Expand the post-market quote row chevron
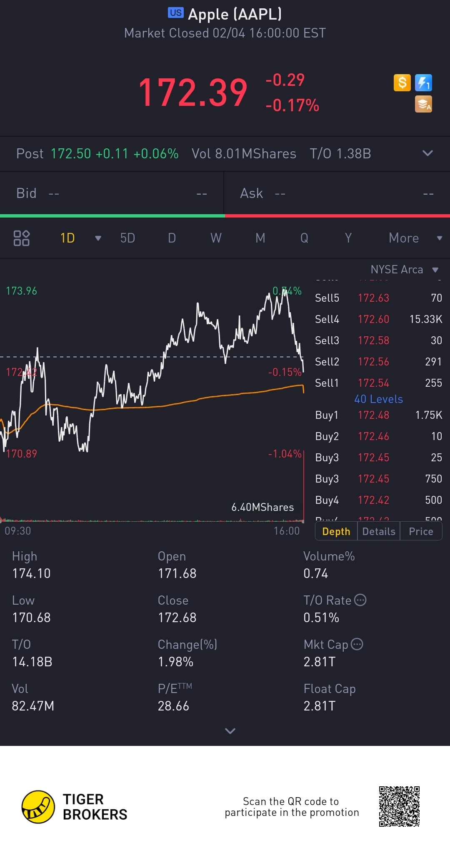Image resolution: width=450 pixels, height=868 pixels. 427,153
